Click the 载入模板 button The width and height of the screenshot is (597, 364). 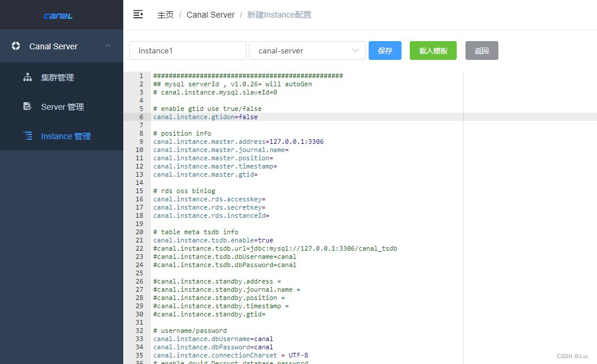433,50
